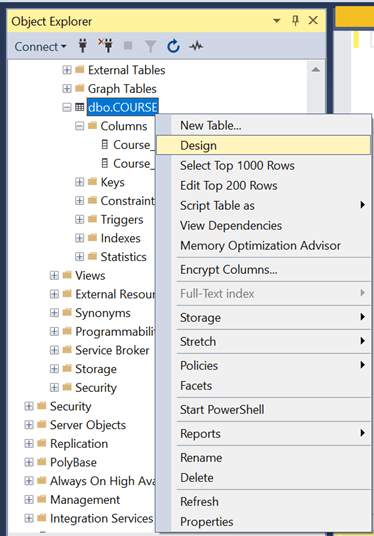The height and width of the screenshot is (536, 374).
Task: Choose View Dependencies menu item
Action: (x=264, y=226)
